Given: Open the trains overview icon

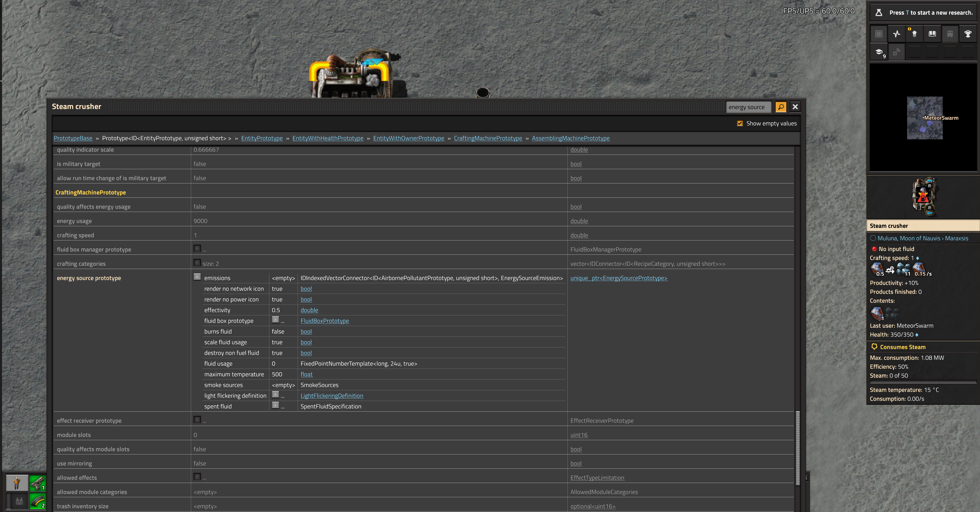Looking at the screenshot, I should 950,34.
